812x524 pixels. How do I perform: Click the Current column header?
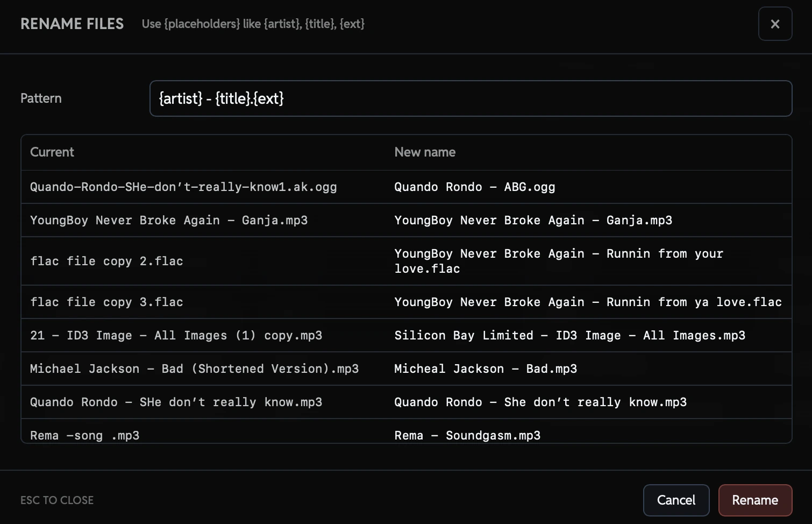pos(52,152)
